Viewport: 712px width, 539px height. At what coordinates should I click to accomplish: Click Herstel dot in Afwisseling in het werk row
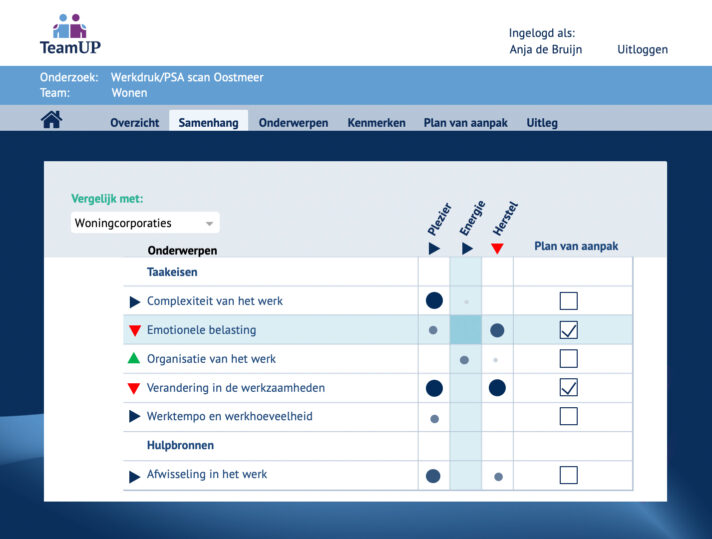coord(499,477)
